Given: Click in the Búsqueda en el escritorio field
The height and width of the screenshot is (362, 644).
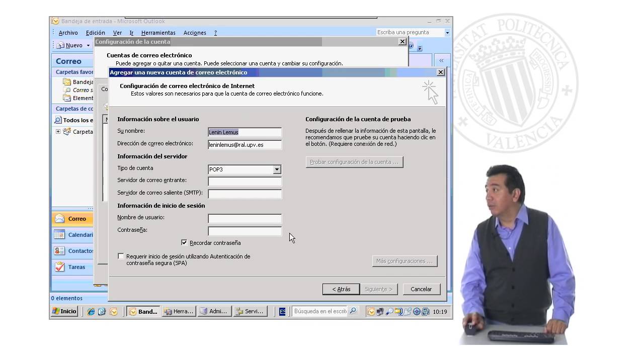Looking at the screenshot, I should [320, 311].
